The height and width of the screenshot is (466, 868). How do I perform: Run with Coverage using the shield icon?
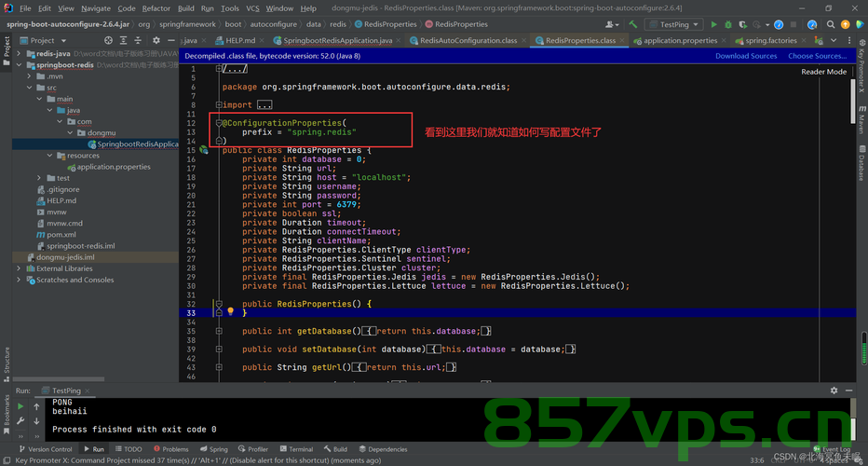coord(742,24)
